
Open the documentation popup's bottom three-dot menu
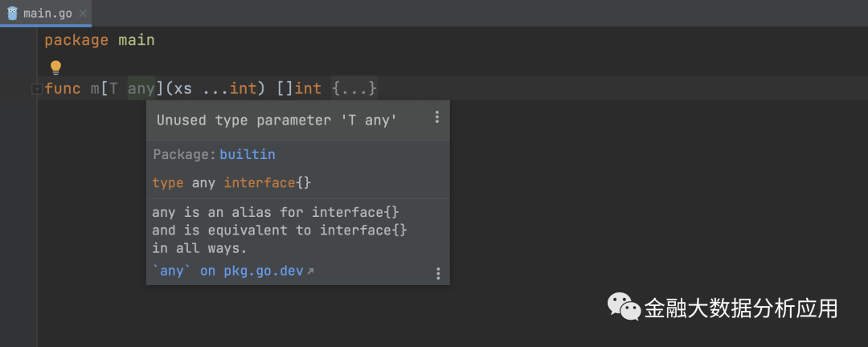[x=438, y=273]
